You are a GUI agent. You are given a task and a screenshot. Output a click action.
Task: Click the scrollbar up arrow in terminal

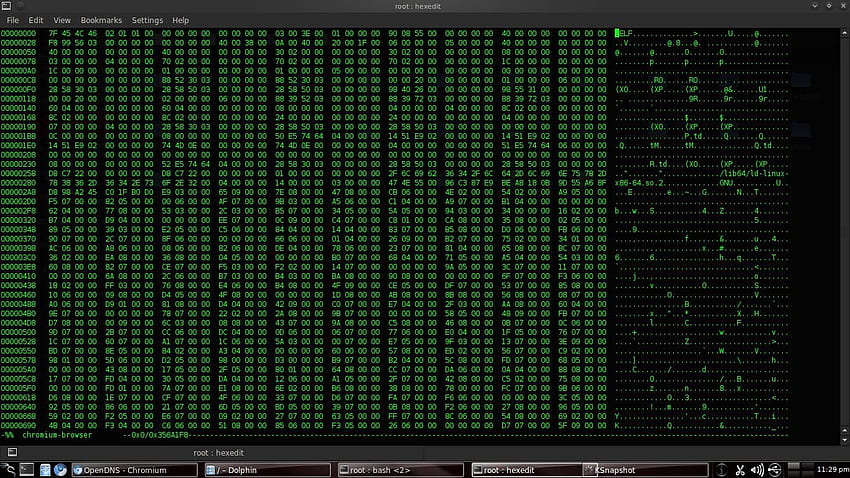844,33
